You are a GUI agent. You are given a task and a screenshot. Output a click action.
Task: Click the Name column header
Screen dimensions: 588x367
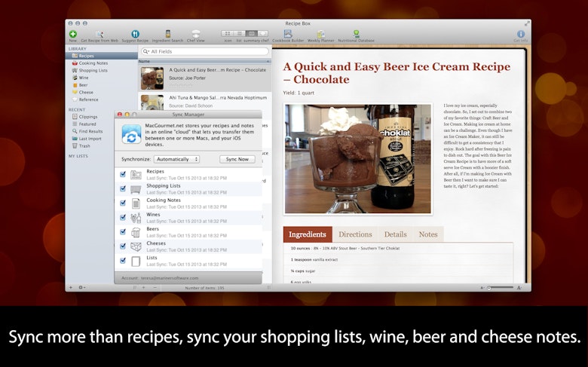tap(204, 61)
